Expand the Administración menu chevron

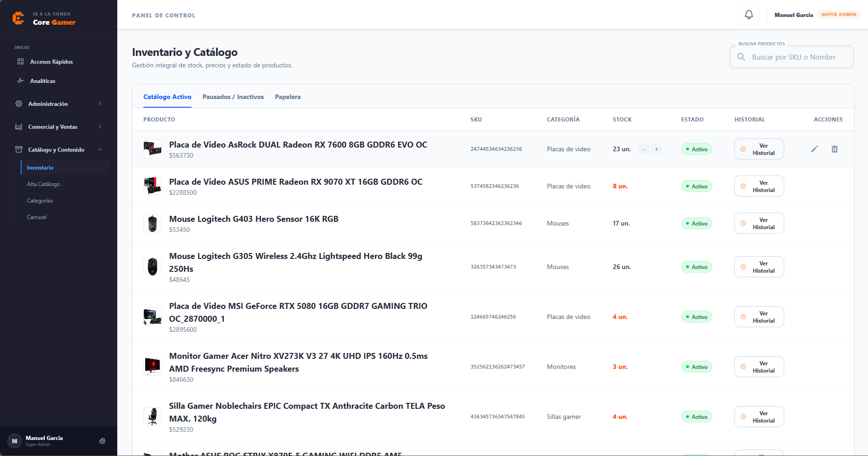click(100, 104)
